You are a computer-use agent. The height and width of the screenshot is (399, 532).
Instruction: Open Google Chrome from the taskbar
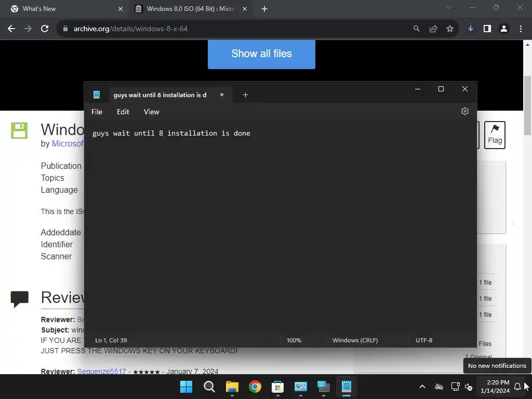click(x=255, y=387)
